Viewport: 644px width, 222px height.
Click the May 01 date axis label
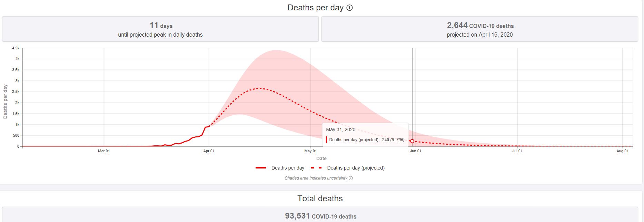click(310, 151)
